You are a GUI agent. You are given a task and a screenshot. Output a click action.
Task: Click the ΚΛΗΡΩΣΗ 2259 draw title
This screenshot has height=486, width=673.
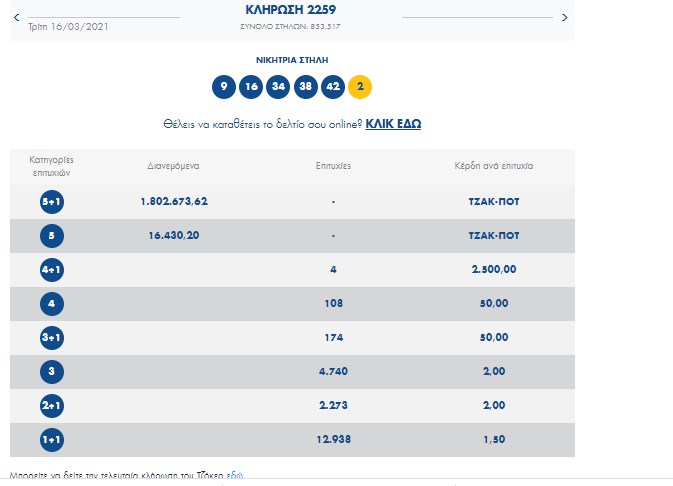click(291, 10)
